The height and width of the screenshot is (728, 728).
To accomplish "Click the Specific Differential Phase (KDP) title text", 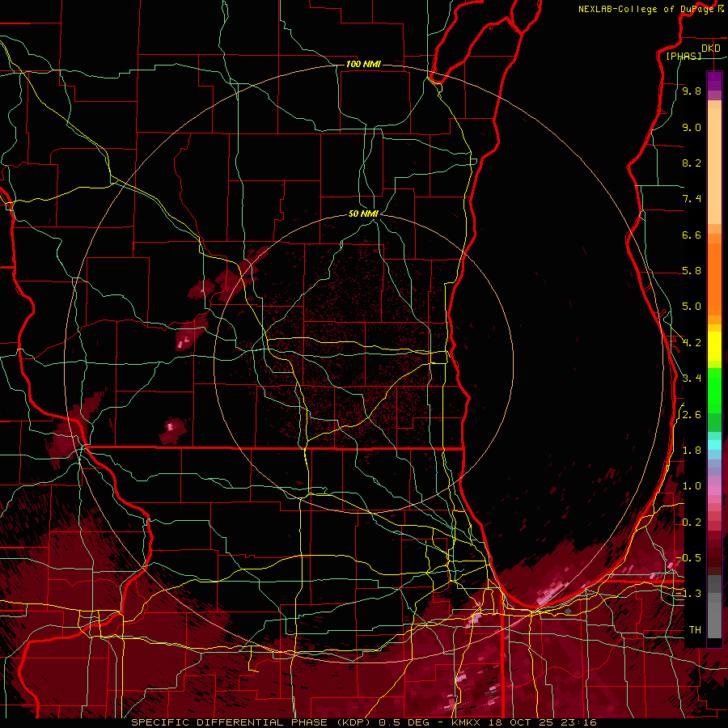I will [x=252, y=722].
